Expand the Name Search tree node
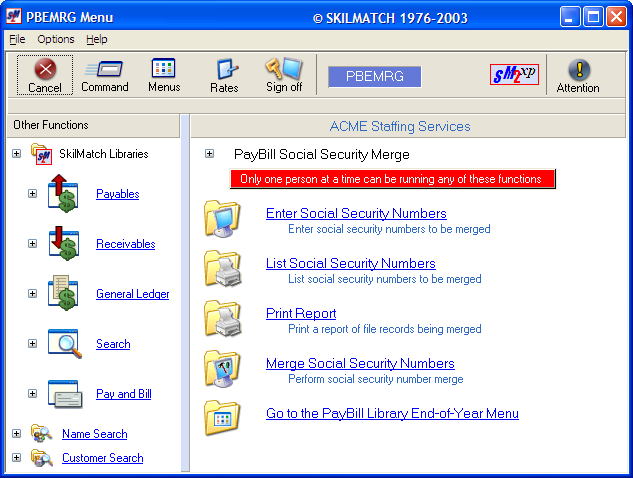633x478 pixels. coord(17,434)
